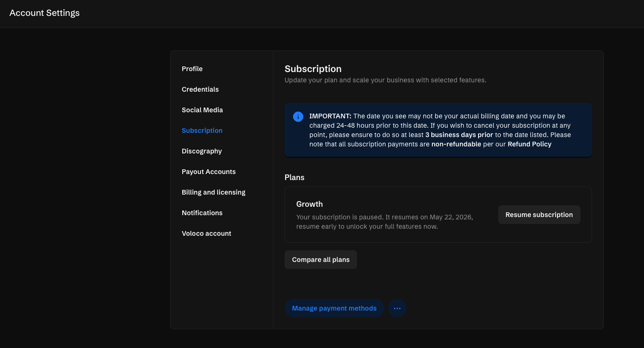Click the Plans section label
Image resolution: width=644 pixels, height=348 pixels.
pos(294,178)
